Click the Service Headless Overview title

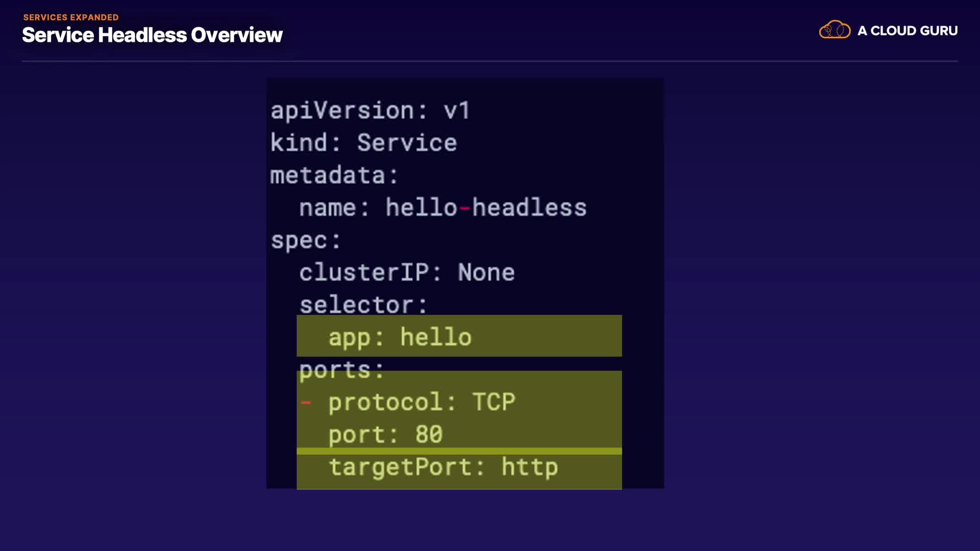[152, 35]
